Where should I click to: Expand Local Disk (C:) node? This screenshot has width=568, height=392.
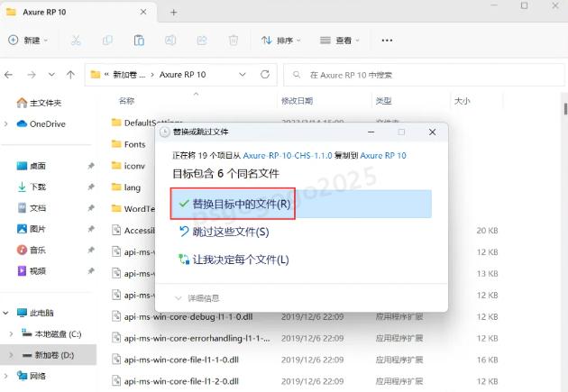tap(11, 333)
